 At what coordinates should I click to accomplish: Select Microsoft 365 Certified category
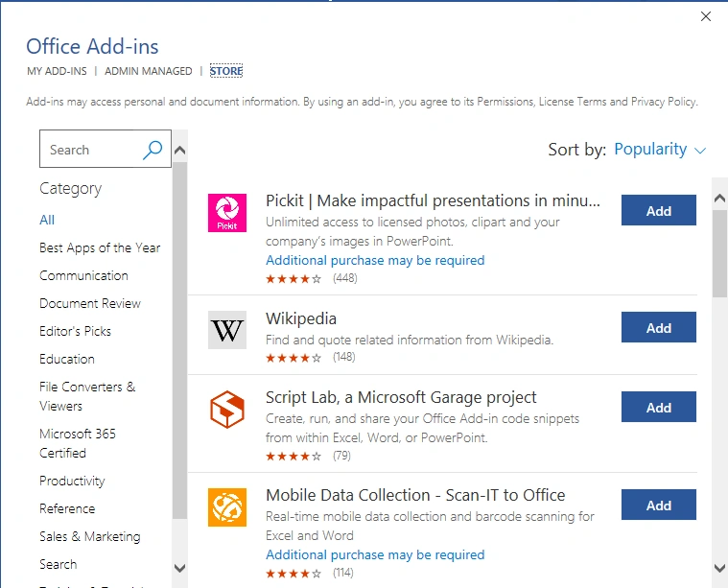[x=78, y=443]
